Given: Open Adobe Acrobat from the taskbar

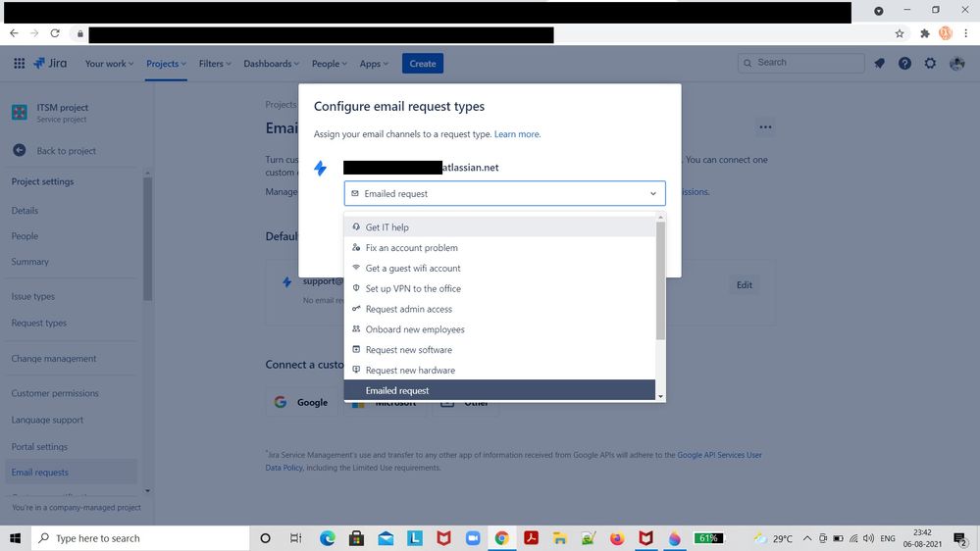Looking at the screenshot, I should [532, 538].
